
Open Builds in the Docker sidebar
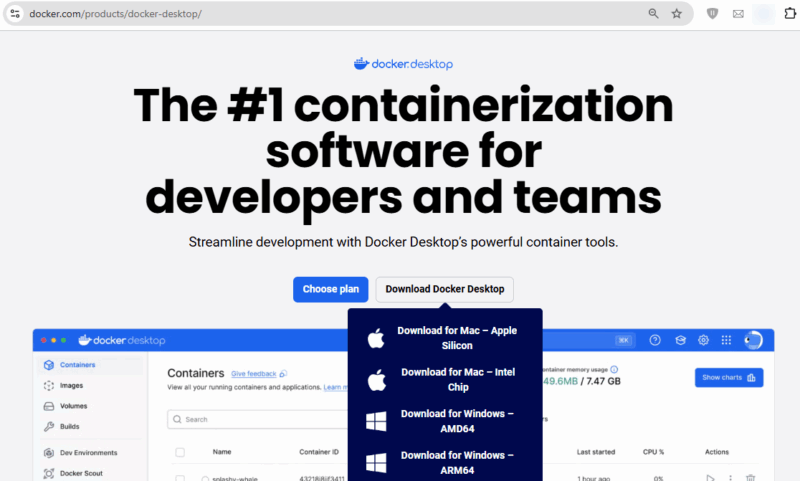tap(69, 426)
